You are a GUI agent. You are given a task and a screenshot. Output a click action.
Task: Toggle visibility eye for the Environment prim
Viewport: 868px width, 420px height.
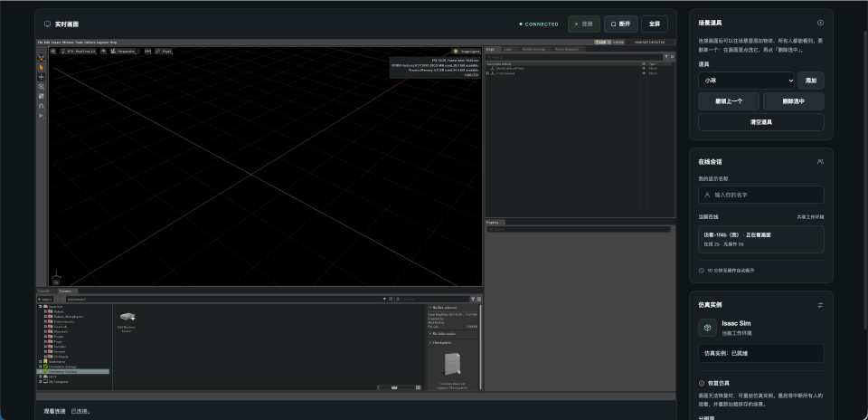pos(644,73)
